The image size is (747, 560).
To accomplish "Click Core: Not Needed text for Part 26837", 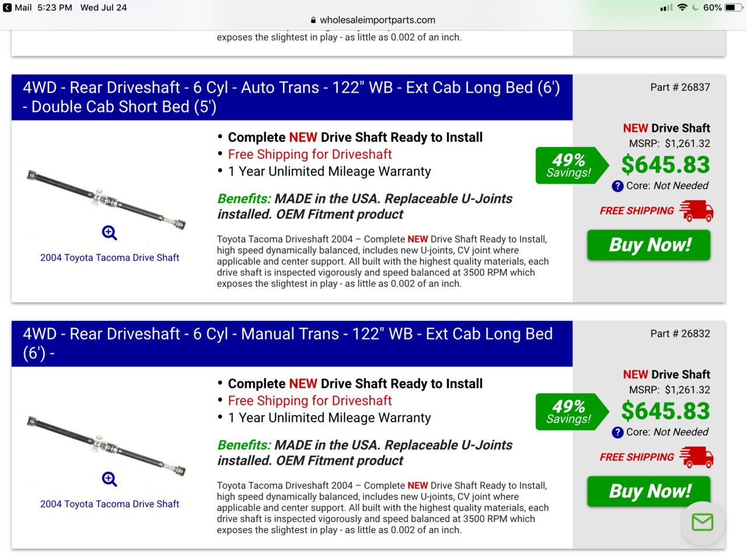I will pos(667,186).
